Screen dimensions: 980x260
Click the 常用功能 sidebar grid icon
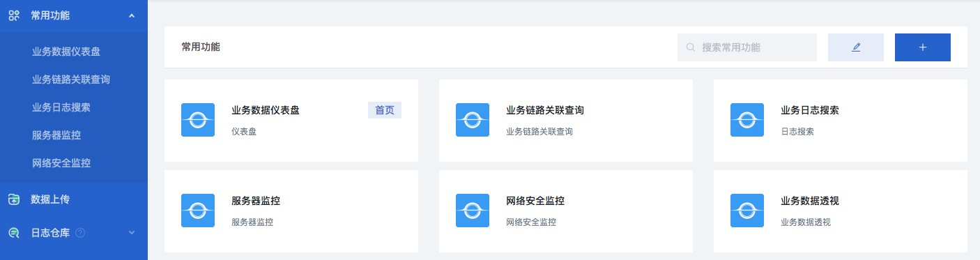pyautogui.click(x=13, y=15)
